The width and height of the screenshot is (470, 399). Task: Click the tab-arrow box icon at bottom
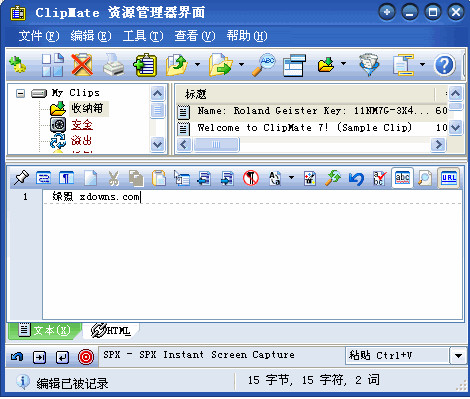pyautogui.click(x=40, y=357)
